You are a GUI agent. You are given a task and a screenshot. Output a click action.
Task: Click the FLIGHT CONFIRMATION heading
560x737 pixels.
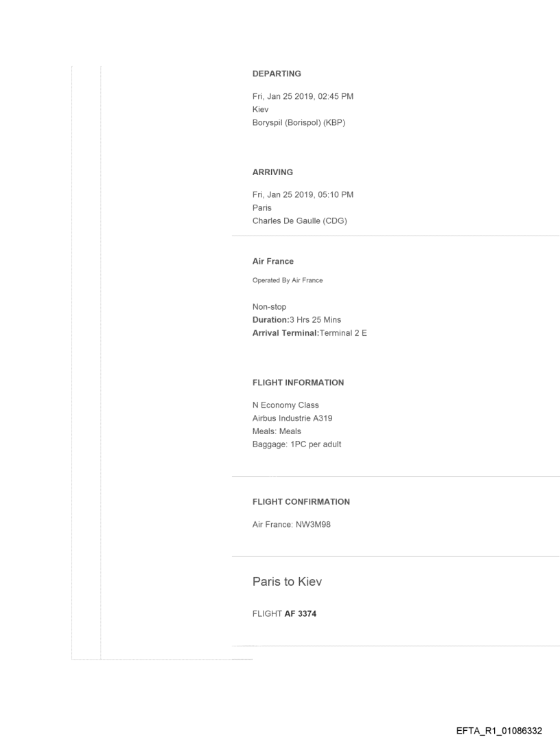tap(301, 502)
